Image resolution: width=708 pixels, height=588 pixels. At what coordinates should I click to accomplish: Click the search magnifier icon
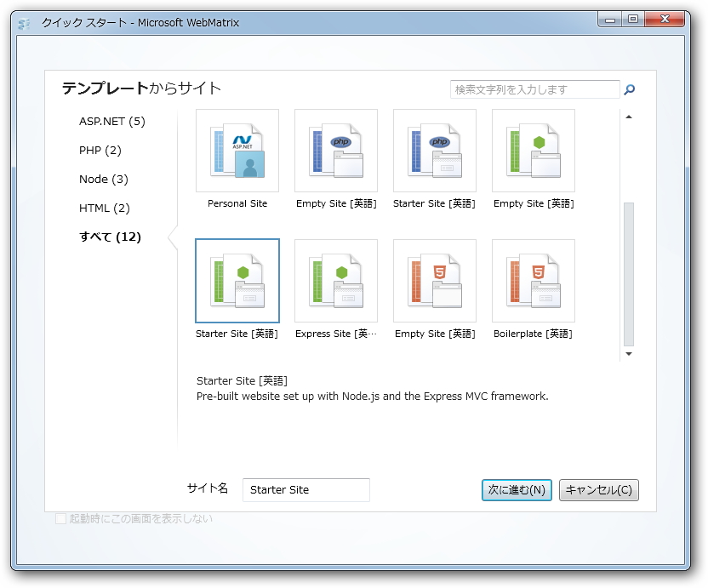coord(629,88)
